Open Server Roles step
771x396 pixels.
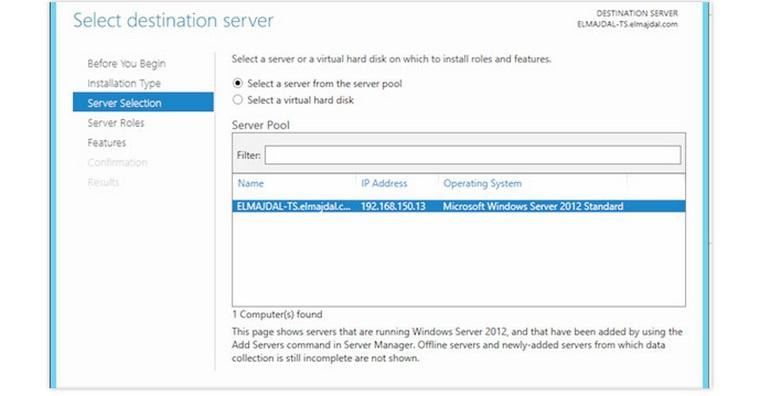(116, 122)
